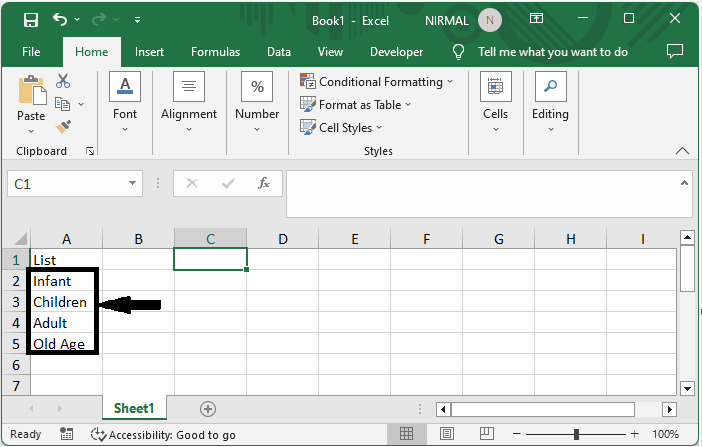Expand the Name Box dropdown arrow
Viewport: 702px width, 447px height.
[132, 183]
